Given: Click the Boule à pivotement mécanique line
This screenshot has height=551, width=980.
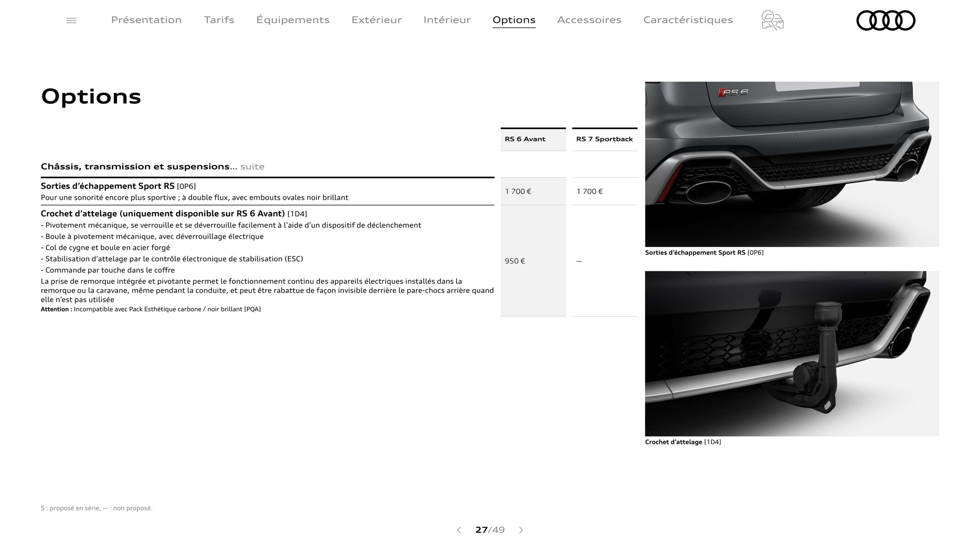Looking at the screenshot, I should click(x=152, y=236).
